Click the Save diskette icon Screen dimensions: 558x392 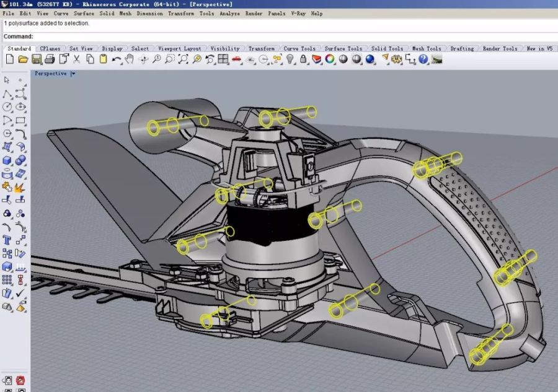(37, 59)
